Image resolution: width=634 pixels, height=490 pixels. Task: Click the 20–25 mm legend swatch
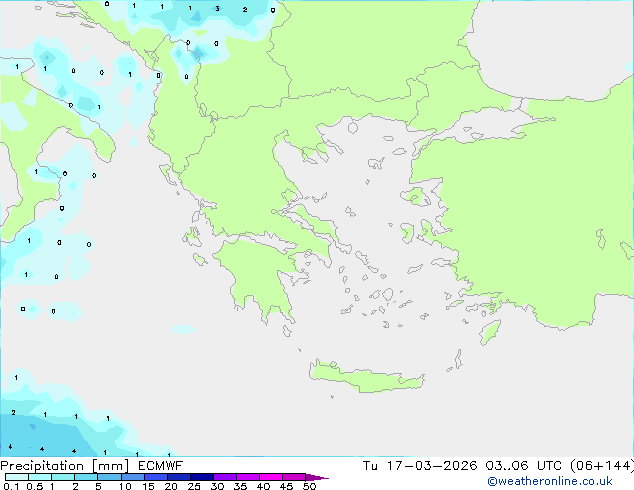(178, 477)
